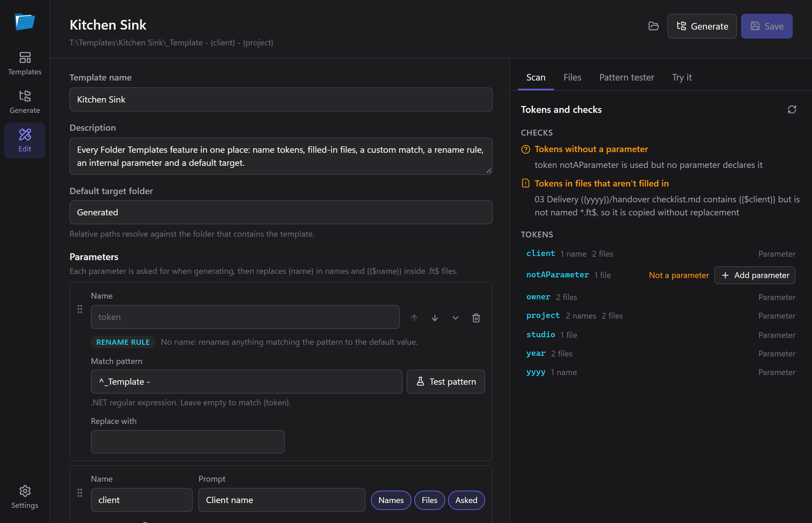Toggle the Names pill for client
The height and width of the screenshot is (523, 812).
pos(391,500)
